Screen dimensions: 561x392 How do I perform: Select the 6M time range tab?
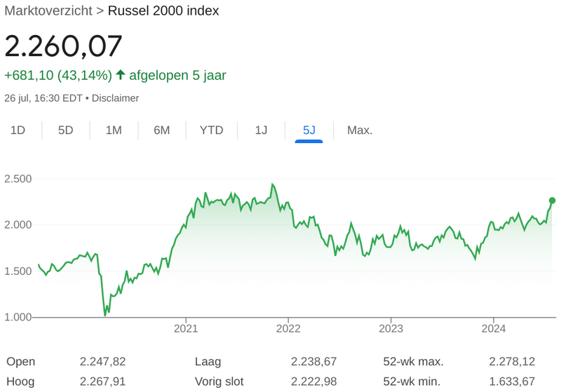pyautogui.click(x=162, y=130)
